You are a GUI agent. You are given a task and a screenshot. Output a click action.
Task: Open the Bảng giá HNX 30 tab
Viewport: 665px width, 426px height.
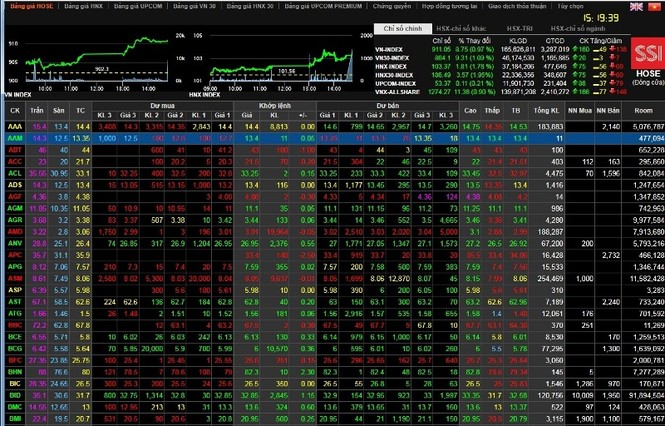pos(250,6)
